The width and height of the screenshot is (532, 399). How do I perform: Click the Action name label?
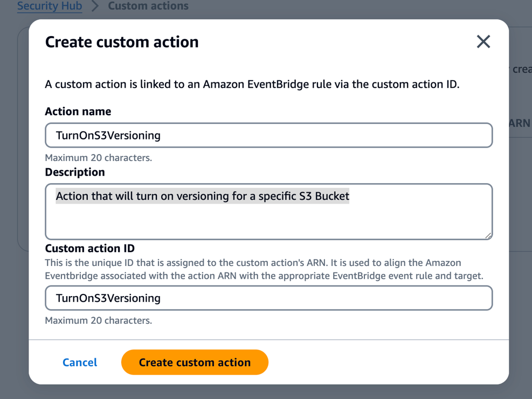click(x=78, y=111)
